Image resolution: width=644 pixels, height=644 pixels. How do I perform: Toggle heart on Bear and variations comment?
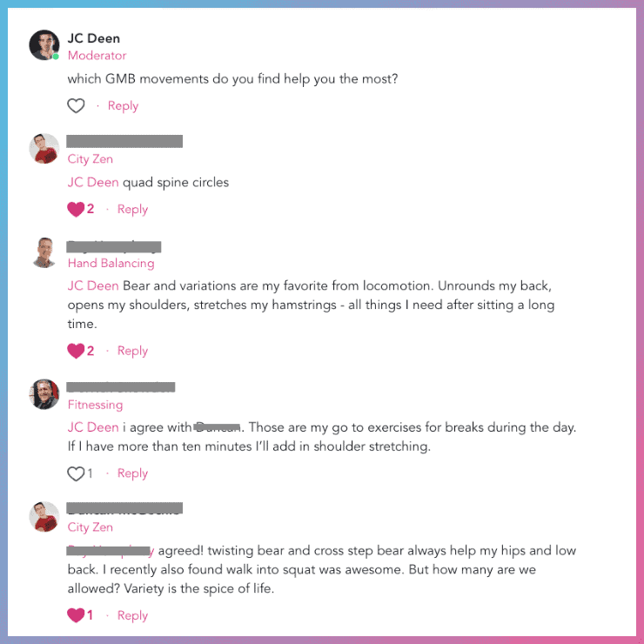coord(76,351)
